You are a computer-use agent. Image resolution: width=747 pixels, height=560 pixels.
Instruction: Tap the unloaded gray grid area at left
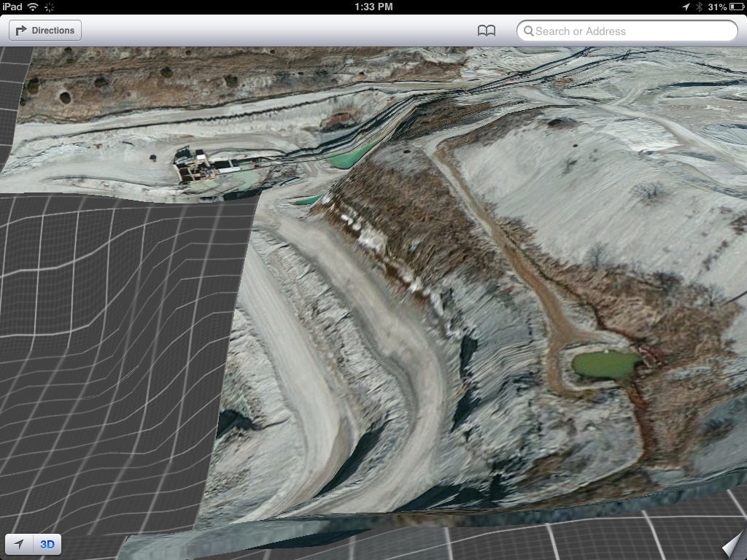click(x=109, y=350)
